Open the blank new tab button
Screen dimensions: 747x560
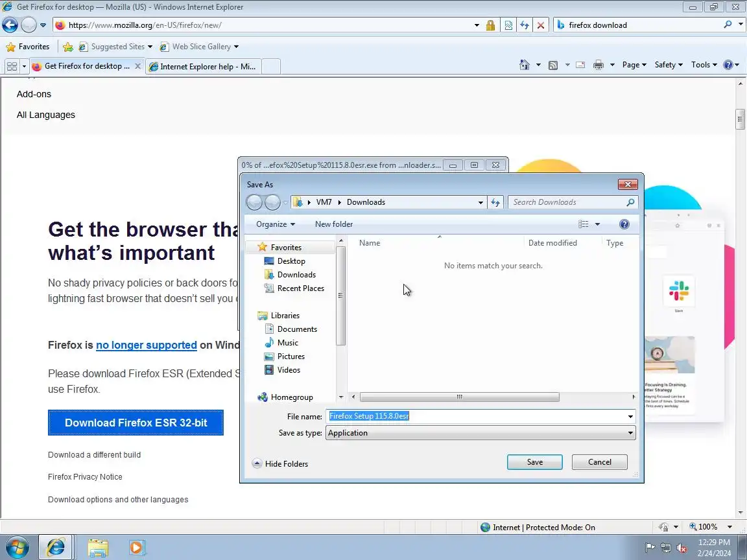point(271,67)
